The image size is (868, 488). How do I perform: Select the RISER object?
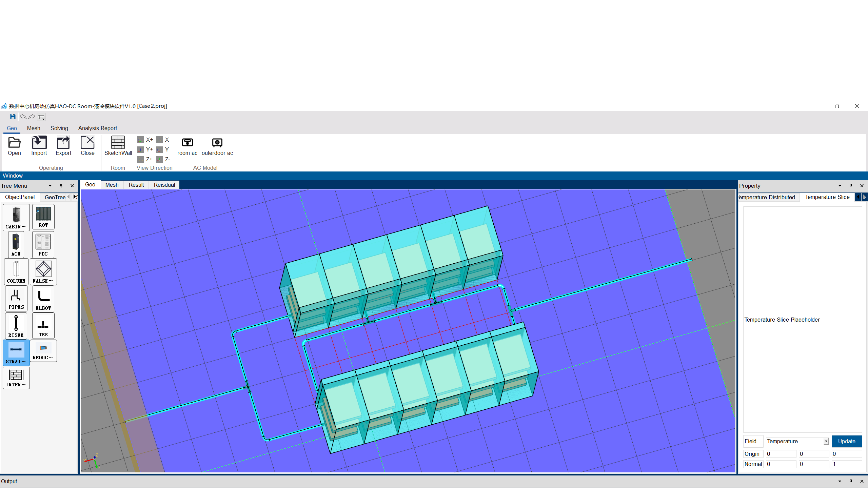pos(16,326)
